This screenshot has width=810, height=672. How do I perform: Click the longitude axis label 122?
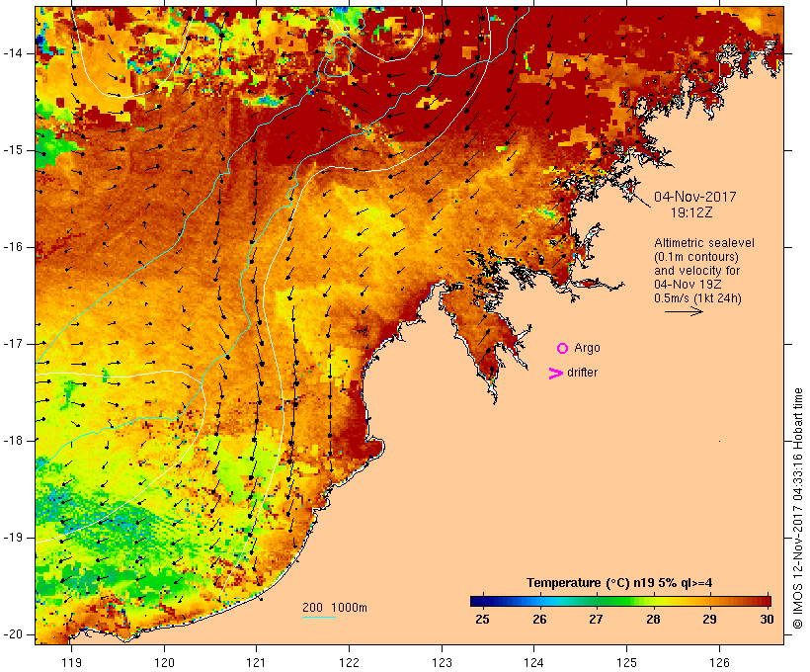coord(350,662)
